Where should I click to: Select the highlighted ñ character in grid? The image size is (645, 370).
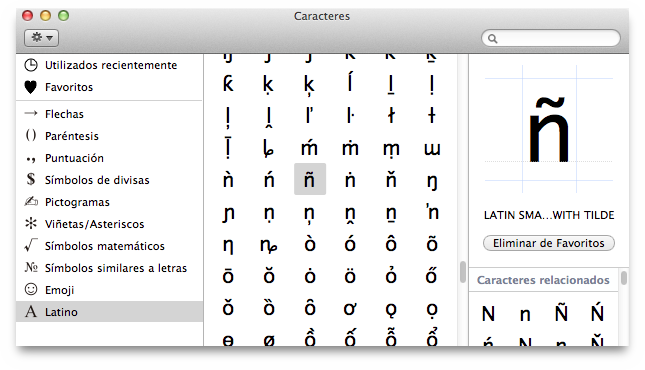pos(310,179)
